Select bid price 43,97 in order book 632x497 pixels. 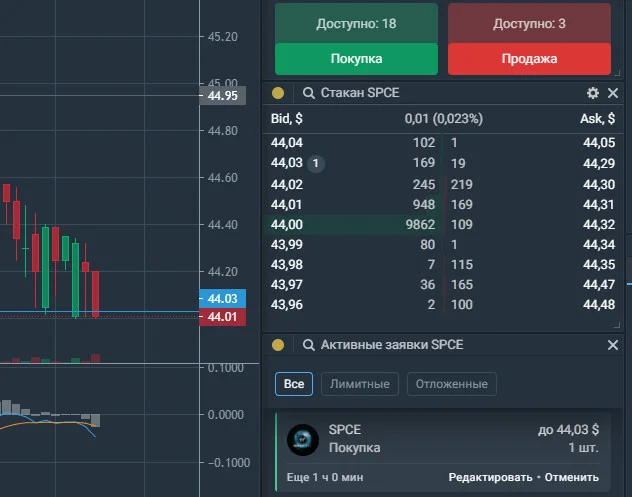[x=287, y=285]
